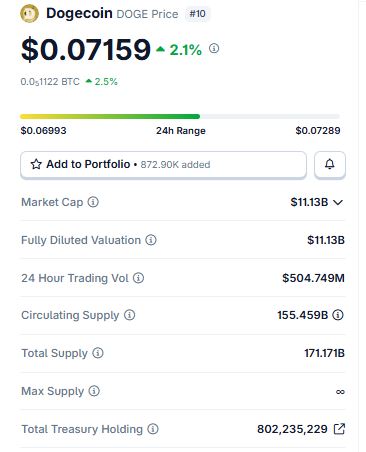Open treasury holdings external link icon
The width and height of the screenshot is (366, 452).
[x=339, y=429]
